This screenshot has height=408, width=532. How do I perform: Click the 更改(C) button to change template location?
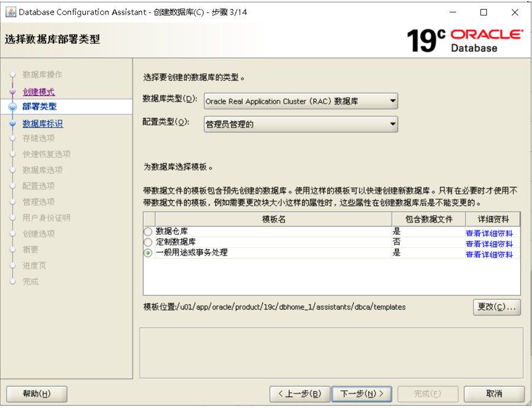coord(496,307)
